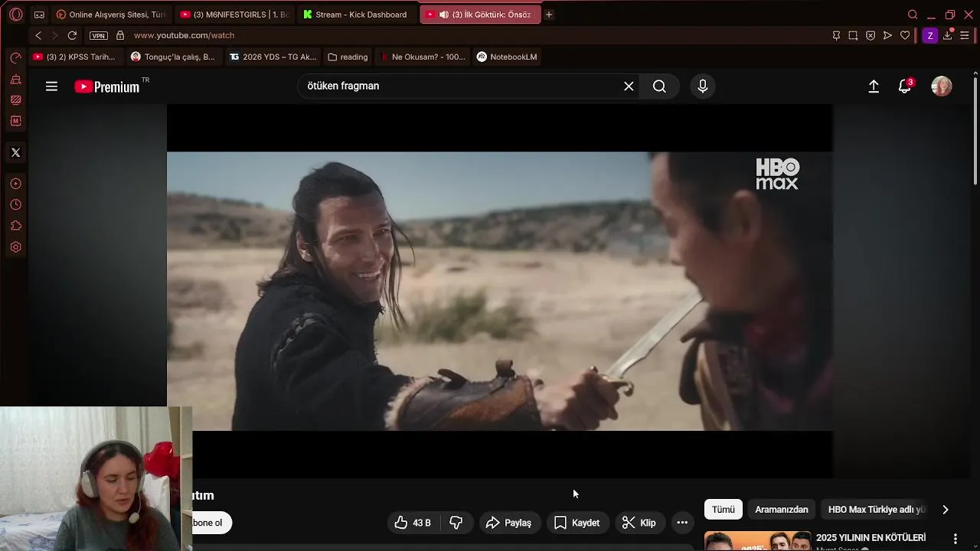Viewport: 980px width, 551px height.
Task: Run search with magnifier button
Action: pyautogui.click(x=659, y=86)
